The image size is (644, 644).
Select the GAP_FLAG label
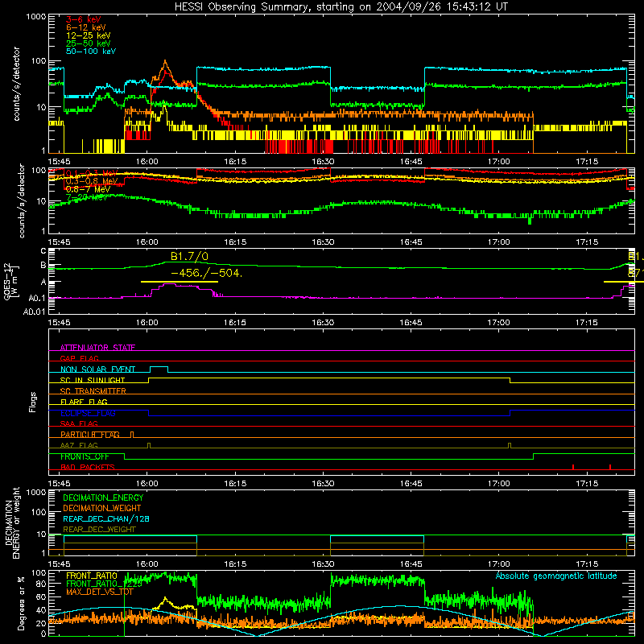(80, 358)
